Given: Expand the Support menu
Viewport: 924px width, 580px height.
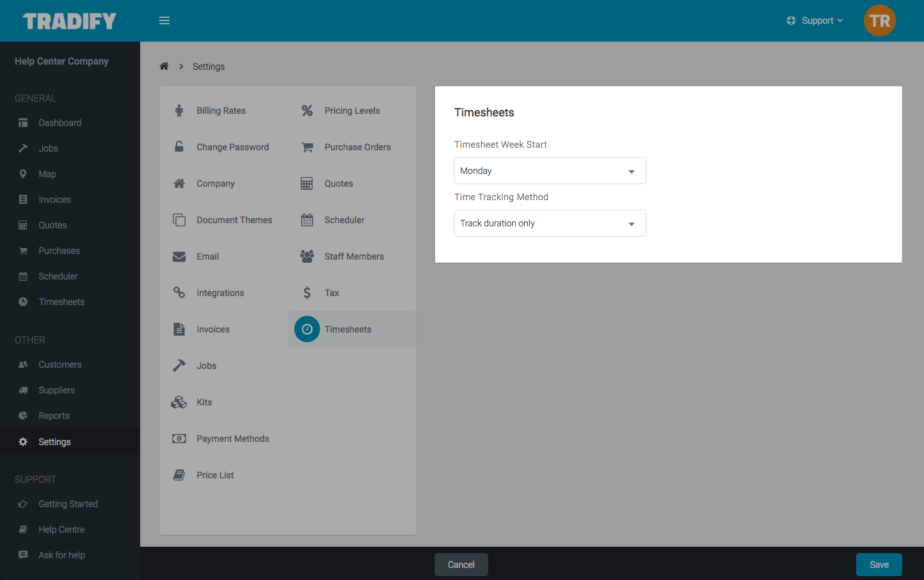Looking at the screenshot, I should pos(815,20).
